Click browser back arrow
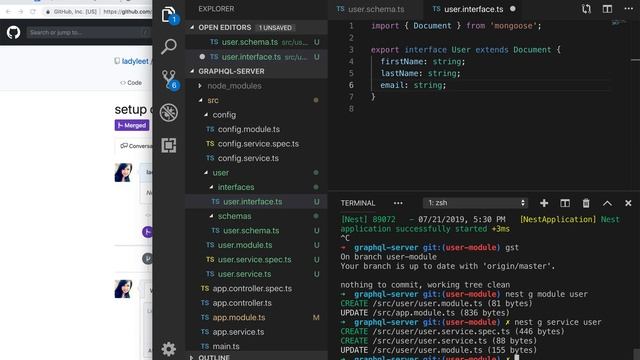This screenshot has width=640, height=360. (x=8, y=11)
